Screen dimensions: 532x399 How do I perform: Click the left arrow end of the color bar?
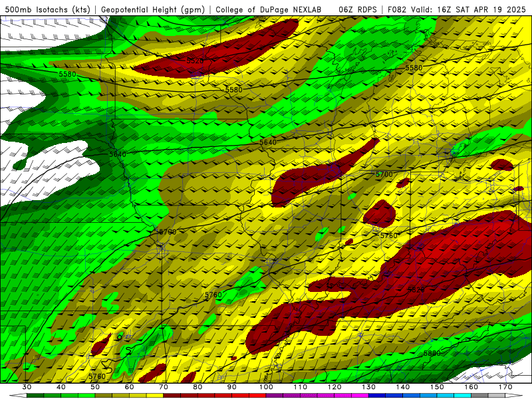click(18, 396)
